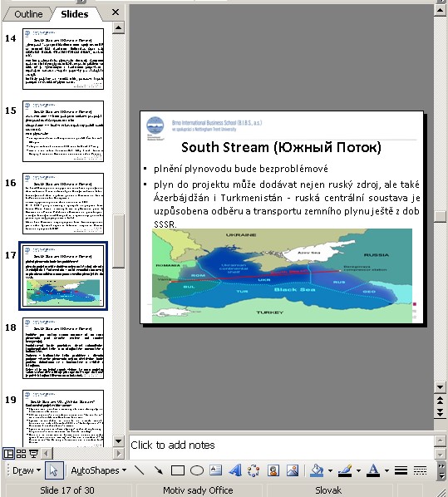
Task: Select slide 18 thumbnail
Action: (x=63, y=348)
